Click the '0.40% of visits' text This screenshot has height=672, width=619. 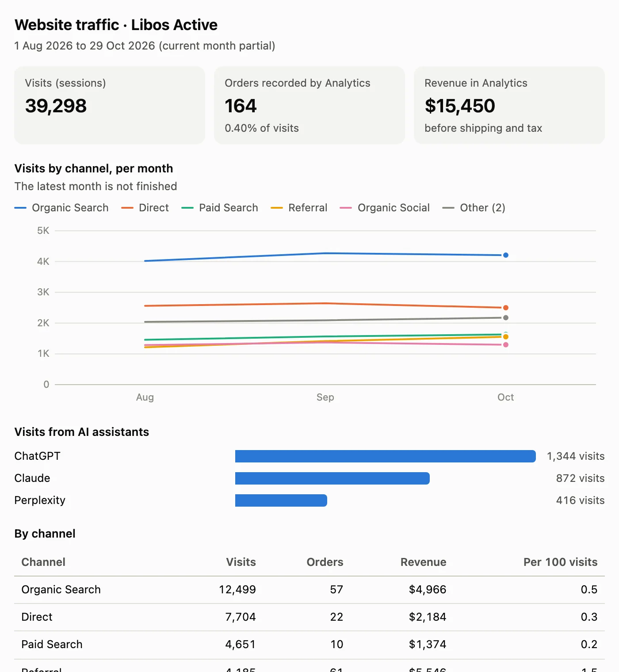[262, 128]
